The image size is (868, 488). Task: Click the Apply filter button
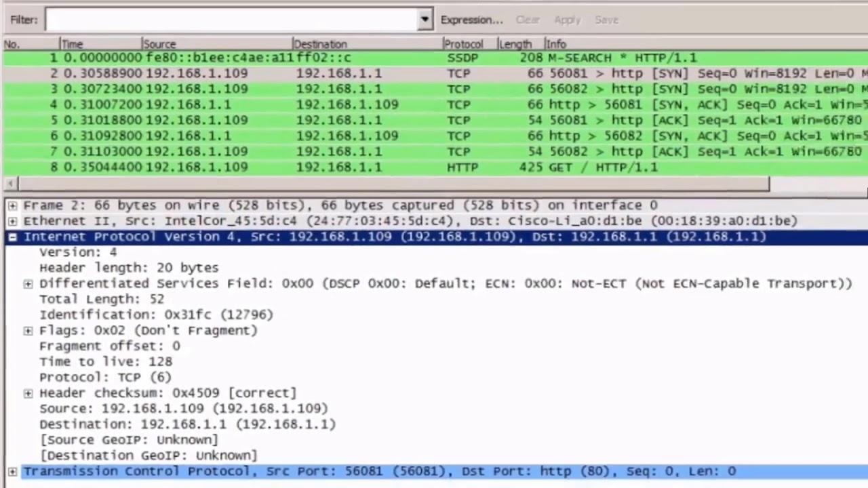click(567, 20)
